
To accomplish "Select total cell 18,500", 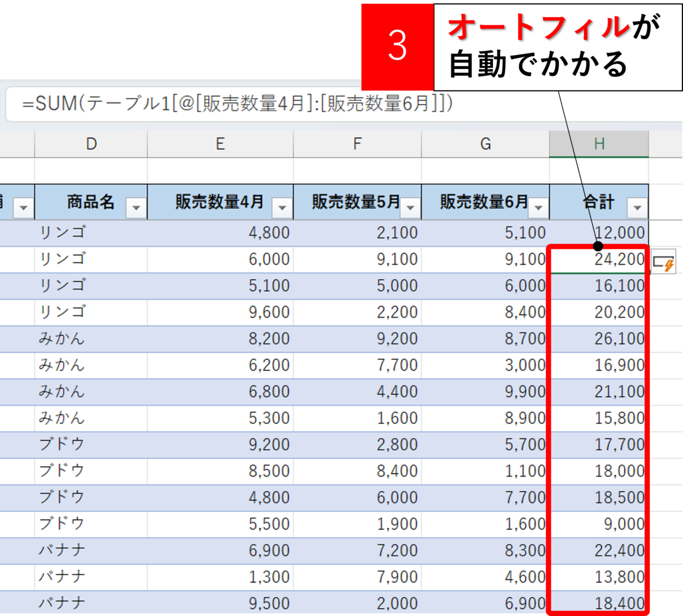I will (599, 498).
